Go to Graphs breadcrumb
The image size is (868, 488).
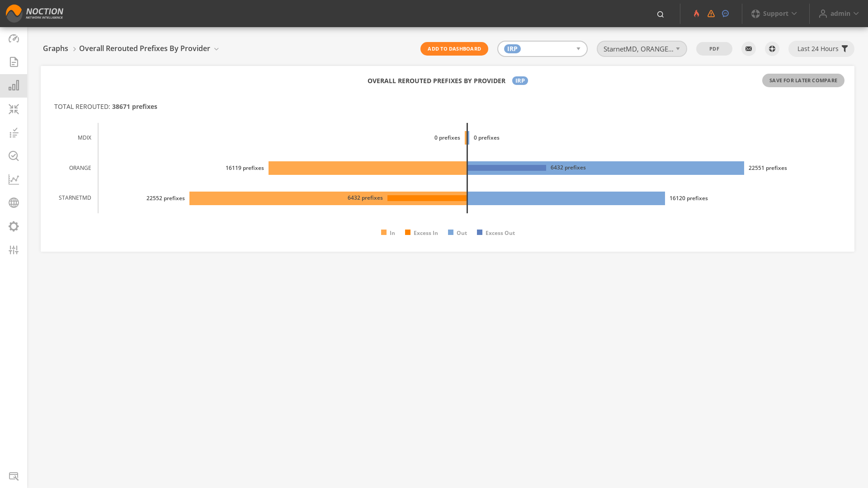[56, 48]
